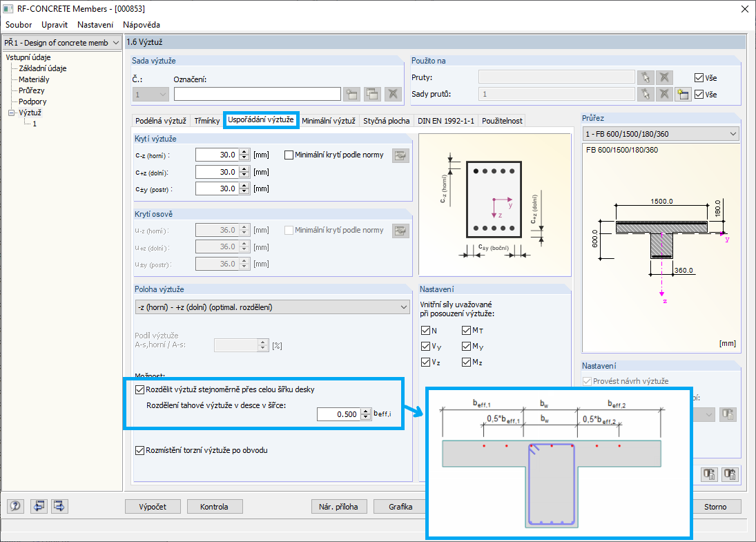Switch to Třmínky tab
Screen dimensions: 756x542
tap(207, 121)
